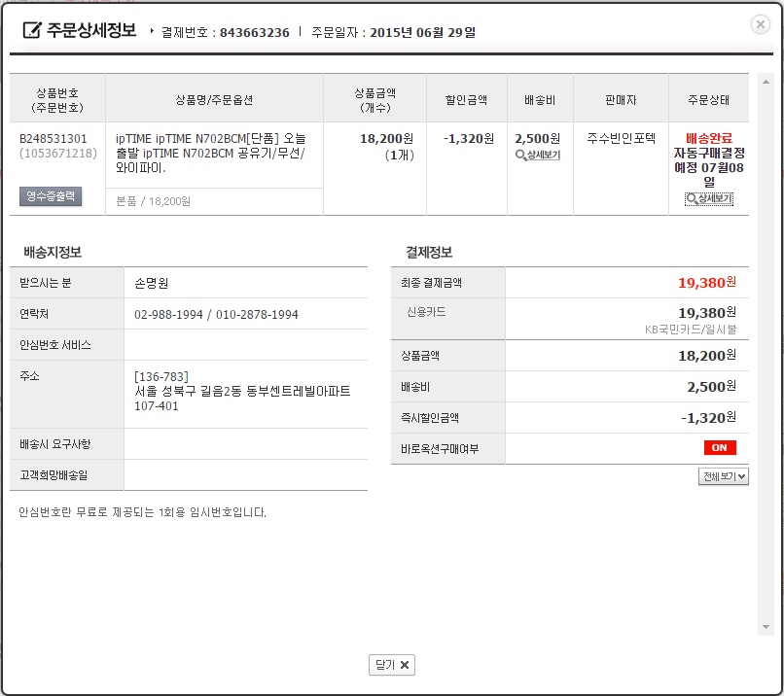Click order date 2015년 06월 29일

(422, 32)
